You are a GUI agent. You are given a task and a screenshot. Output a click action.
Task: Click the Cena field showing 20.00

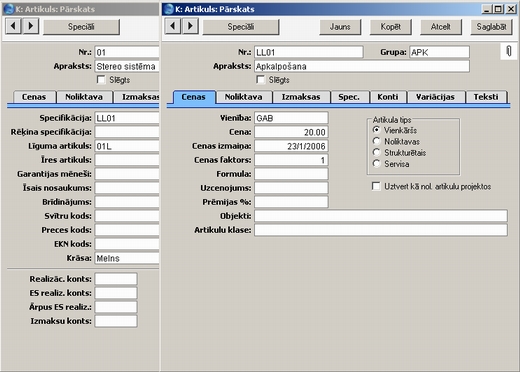291,132
